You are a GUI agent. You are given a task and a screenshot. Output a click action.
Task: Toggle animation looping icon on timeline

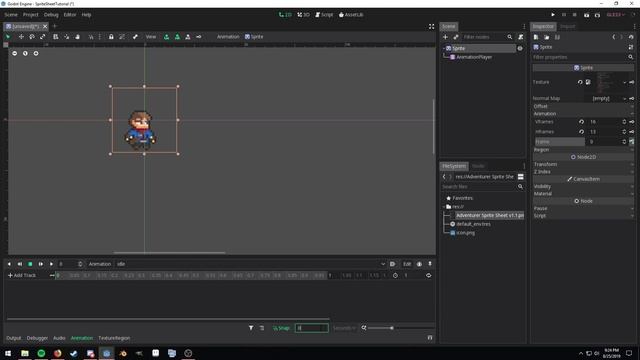pyautogui.click(x=429, y=276)
